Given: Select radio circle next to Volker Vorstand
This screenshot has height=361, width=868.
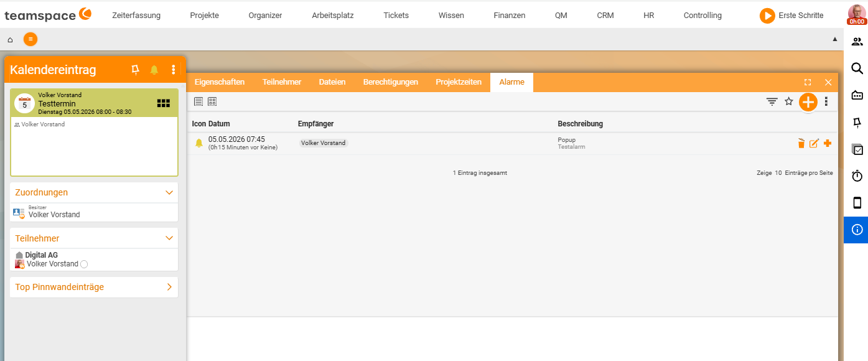Looking at the screenshot, I should coord(84,265).
